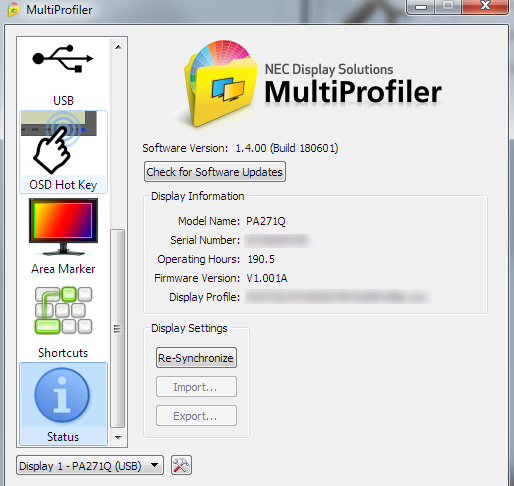514x486 pixels.
Task: Click the MultiProfiler title bar app icon
Action: coord(13,9)
